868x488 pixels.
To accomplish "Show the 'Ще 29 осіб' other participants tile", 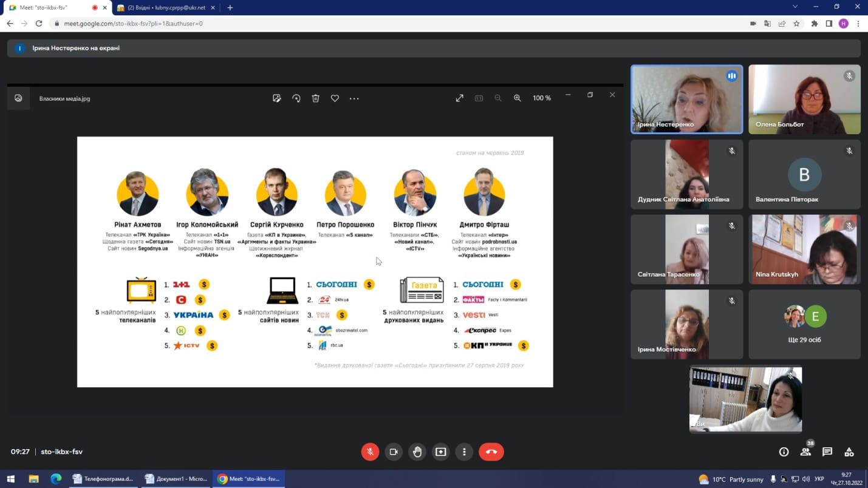I will click(804, 325).
